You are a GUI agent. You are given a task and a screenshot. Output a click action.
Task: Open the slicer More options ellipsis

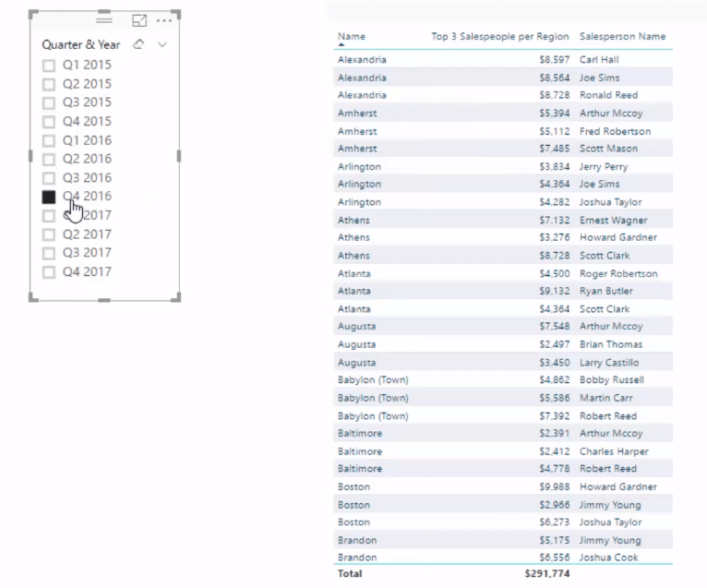(164, 20)
